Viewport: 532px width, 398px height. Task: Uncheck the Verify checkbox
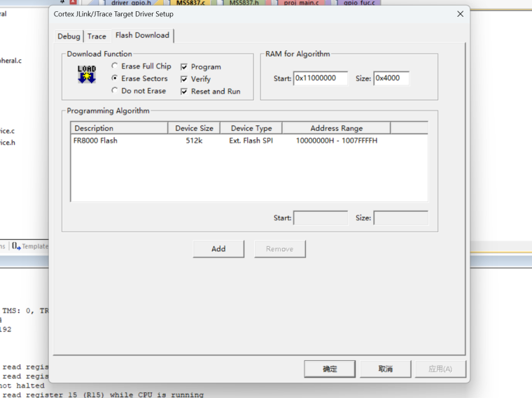[184, 80]
